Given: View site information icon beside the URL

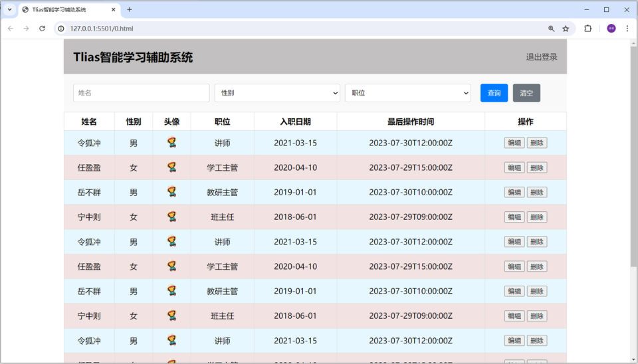Looking at the screenshot, I should (x=61, y=29).
